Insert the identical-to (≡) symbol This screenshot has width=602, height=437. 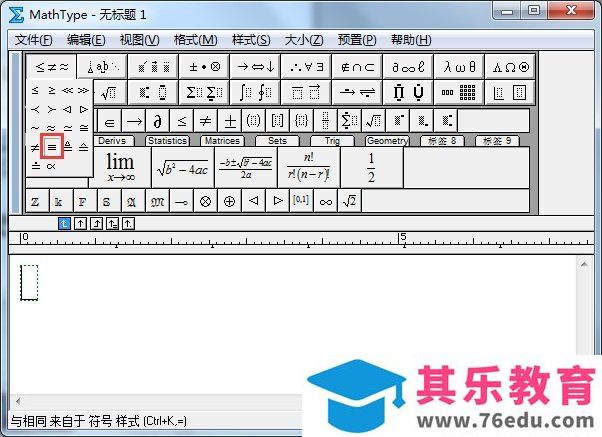tap(52, 146)
